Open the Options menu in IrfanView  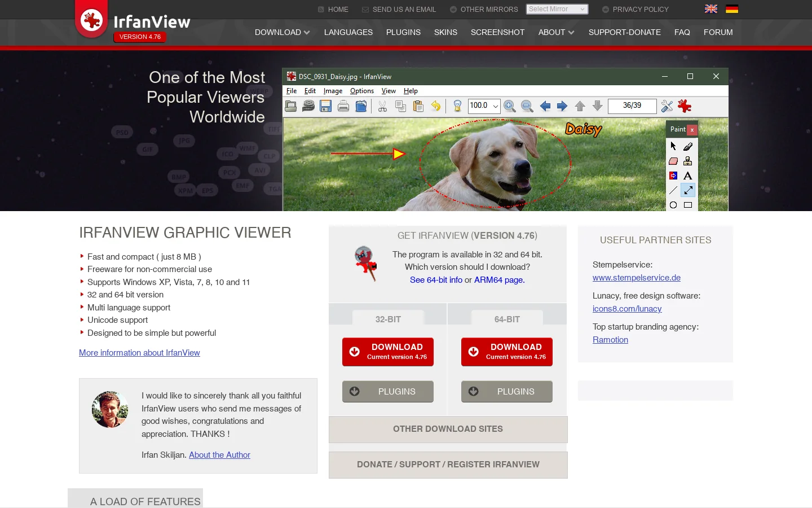point(362,91)
